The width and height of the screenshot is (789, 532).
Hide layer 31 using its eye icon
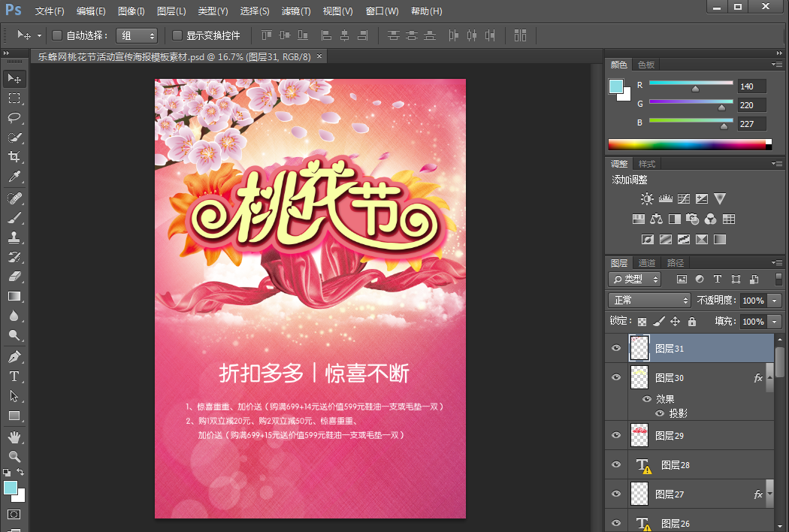tap(616, 349)
